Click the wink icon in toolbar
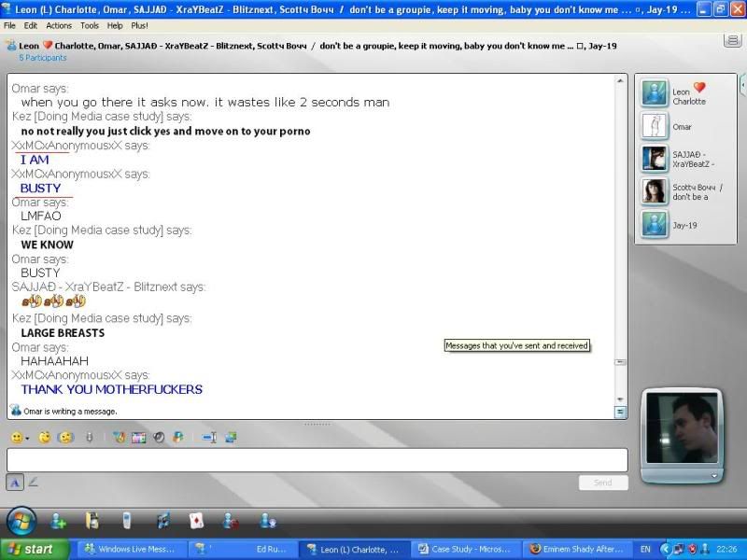The height and width of the screenshot is (560, 747). [44, 438]
